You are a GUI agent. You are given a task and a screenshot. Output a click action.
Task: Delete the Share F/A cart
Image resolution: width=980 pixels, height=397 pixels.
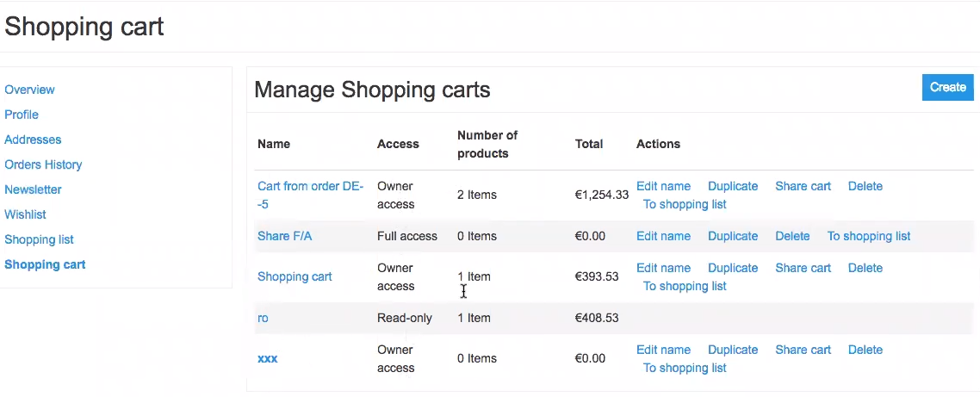tap(792, 236)
